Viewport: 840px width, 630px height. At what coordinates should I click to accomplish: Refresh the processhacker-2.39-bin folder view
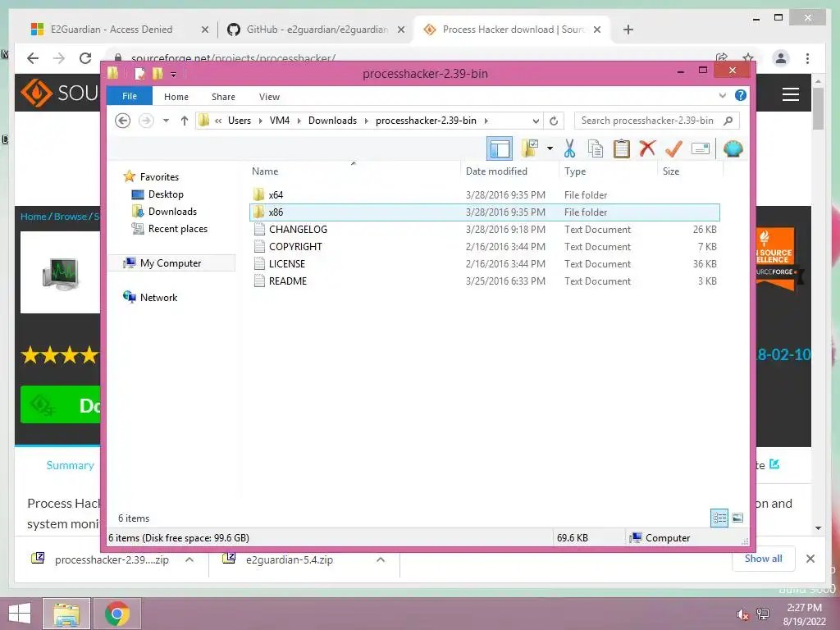(x=554, y=121)
